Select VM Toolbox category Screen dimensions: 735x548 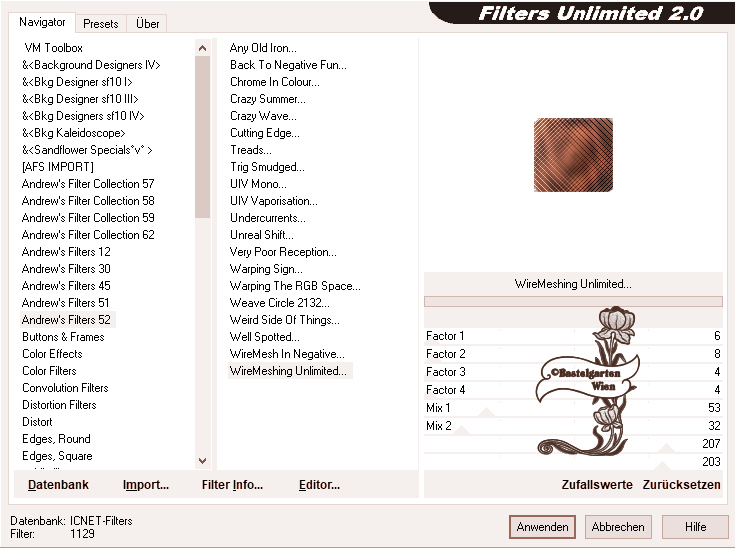(x=53, y=48)
